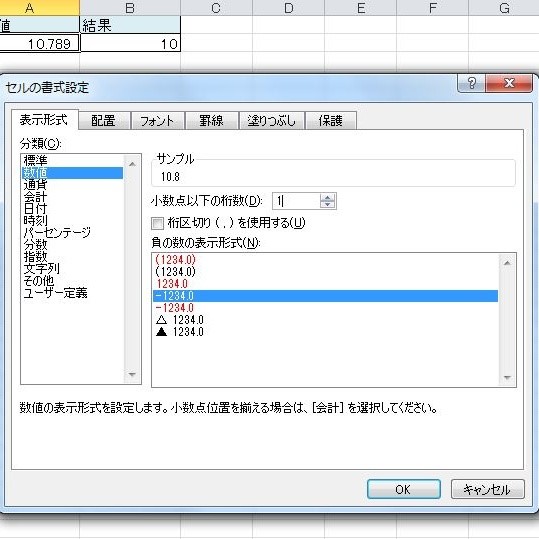Viewport: 539px width, 539px height.
Task: Select white triangle 1234.0 format
Action: click(x=325, y=320)
